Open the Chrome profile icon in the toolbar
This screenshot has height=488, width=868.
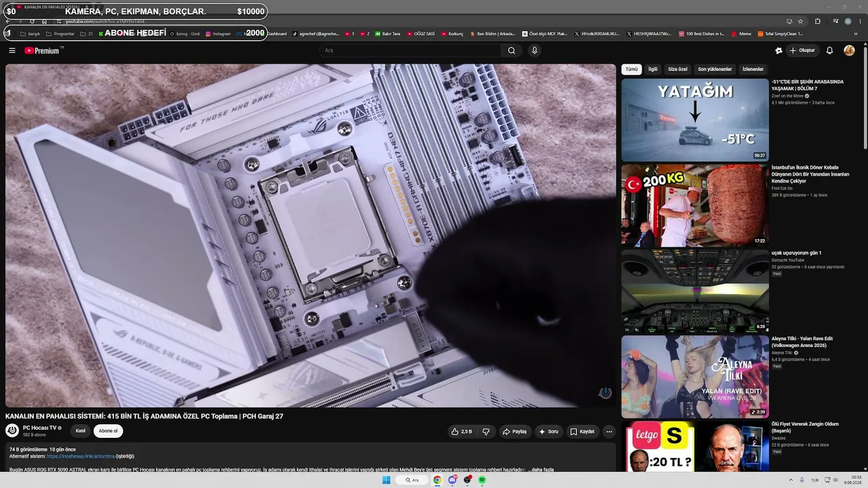[x=848, y=21]
